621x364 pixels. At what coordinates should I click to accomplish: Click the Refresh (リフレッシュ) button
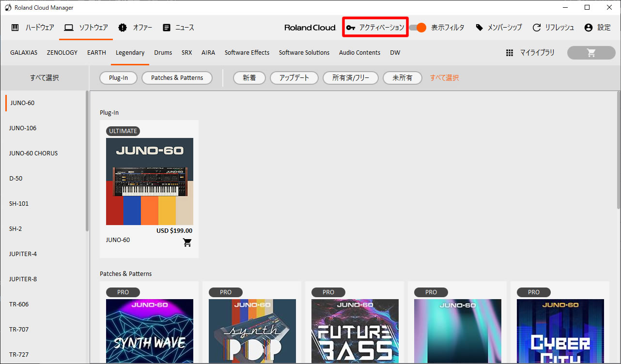pyautogui.click(x=553, y=28)
